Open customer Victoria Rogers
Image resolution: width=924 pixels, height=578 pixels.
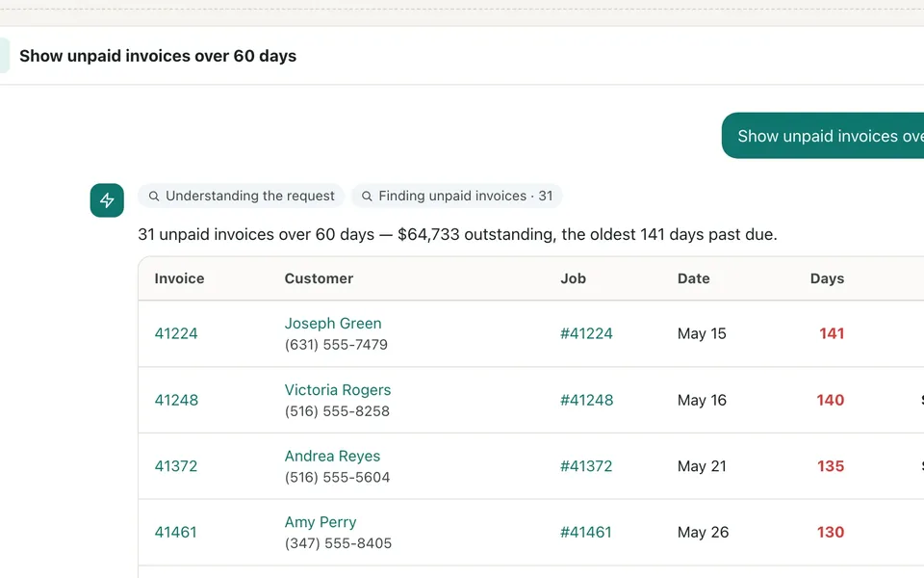pyautogui.click(x=338, y=390)
